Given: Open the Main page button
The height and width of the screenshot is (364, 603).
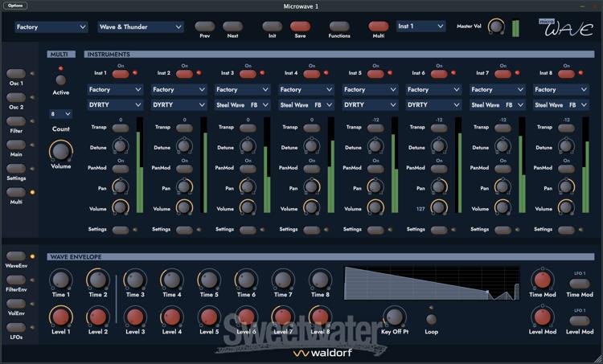Looking at the screenshot, I should point(16,145).
